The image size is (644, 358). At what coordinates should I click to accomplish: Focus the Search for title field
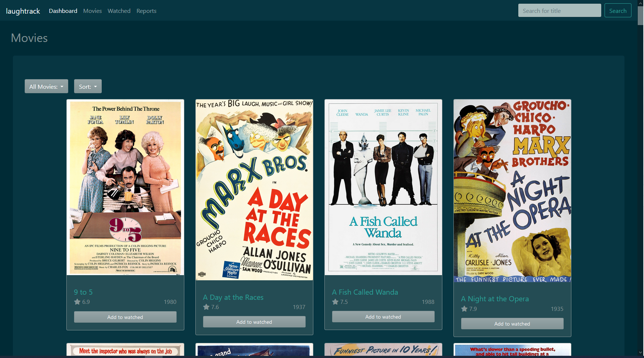tap(560, 11)
